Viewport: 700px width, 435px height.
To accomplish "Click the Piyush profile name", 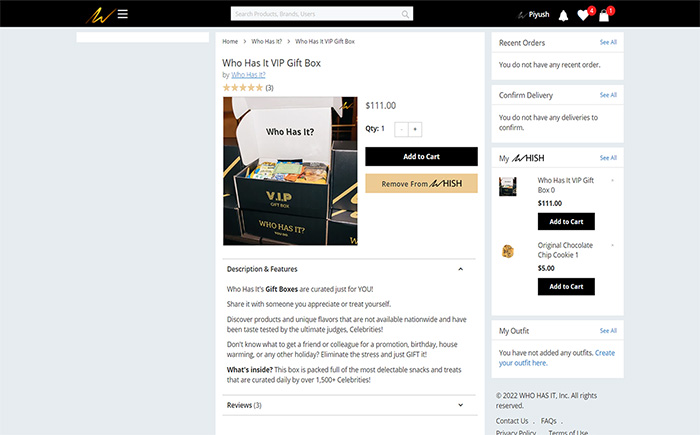I will click(x=539, y=14).
